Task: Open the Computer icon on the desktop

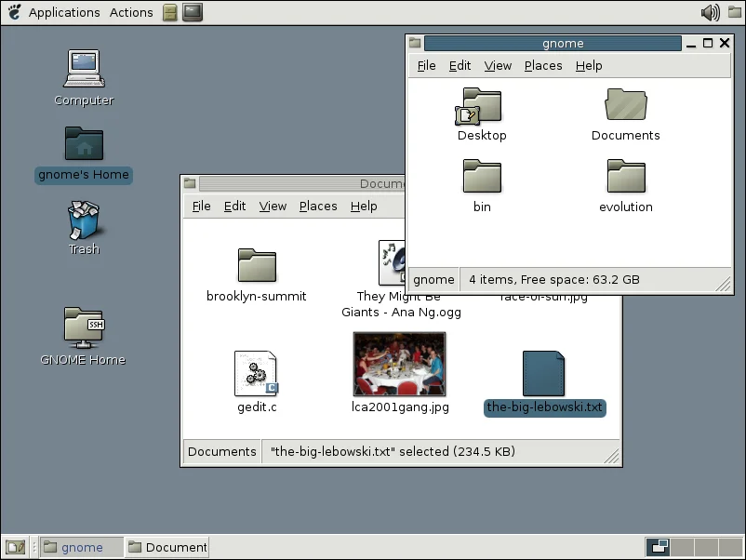Action: click(x=83, y=74)
